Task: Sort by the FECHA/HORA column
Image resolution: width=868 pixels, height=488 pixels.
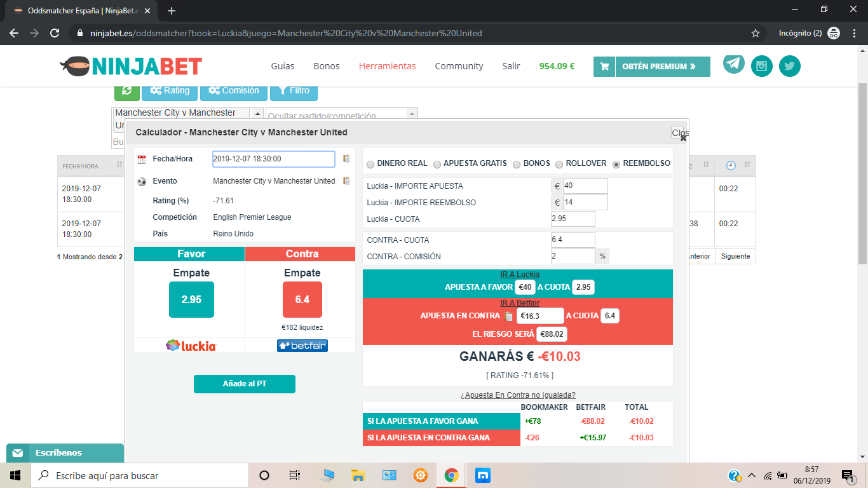Action: pos(92,165)
